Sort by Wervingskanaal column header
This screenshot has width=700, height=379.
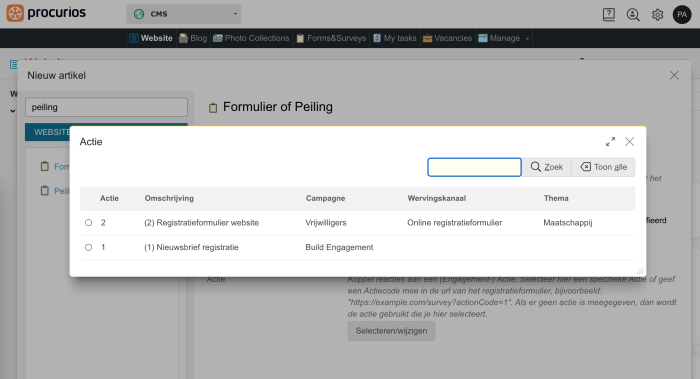[x=437, y=198]
